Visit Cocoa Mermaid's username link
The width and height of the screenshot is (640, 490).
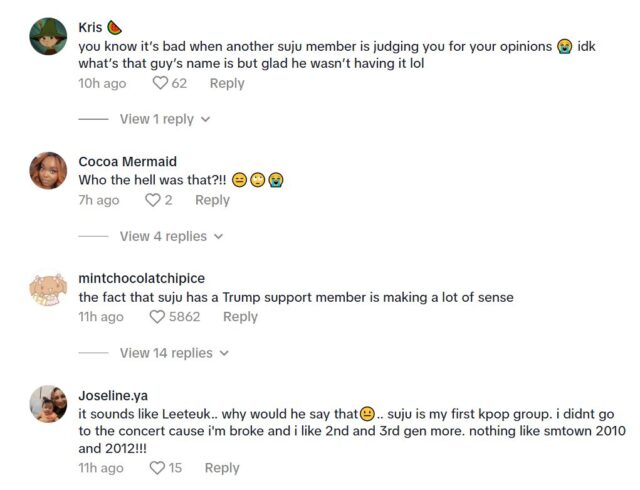(127, 161)
